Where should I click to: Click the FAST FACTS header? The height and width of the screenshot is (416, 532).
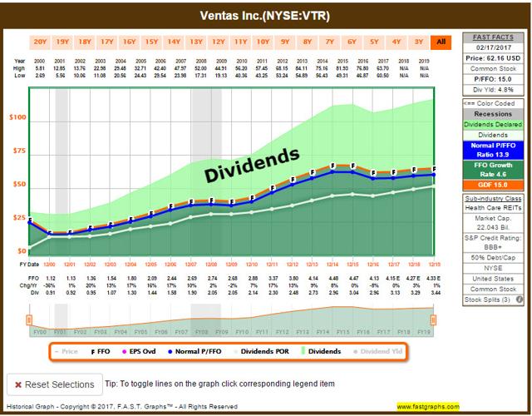point(493,37)
